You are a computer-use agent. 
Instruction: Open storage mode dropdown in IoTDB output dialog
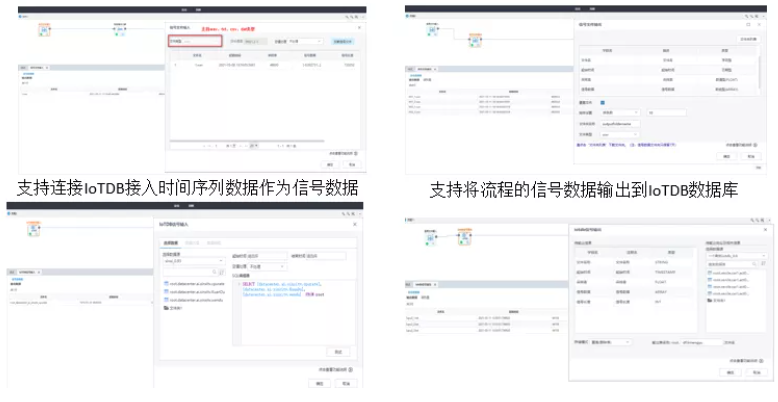(610, 342)
